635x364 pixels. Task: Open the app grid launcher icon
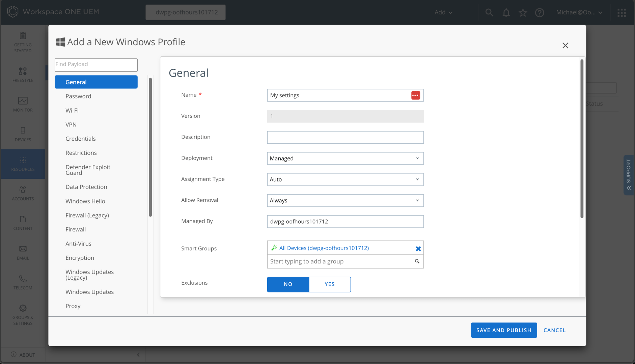point(622,12)
